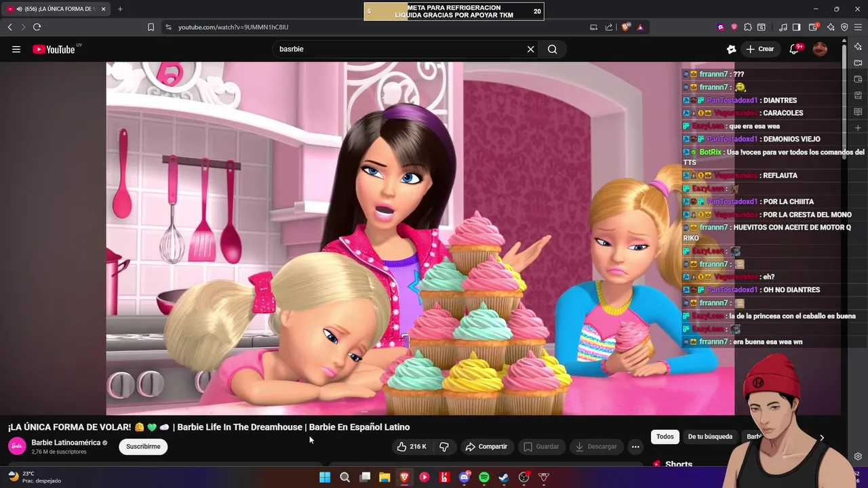Open the Brave VPN shield icon

(844, 27)
